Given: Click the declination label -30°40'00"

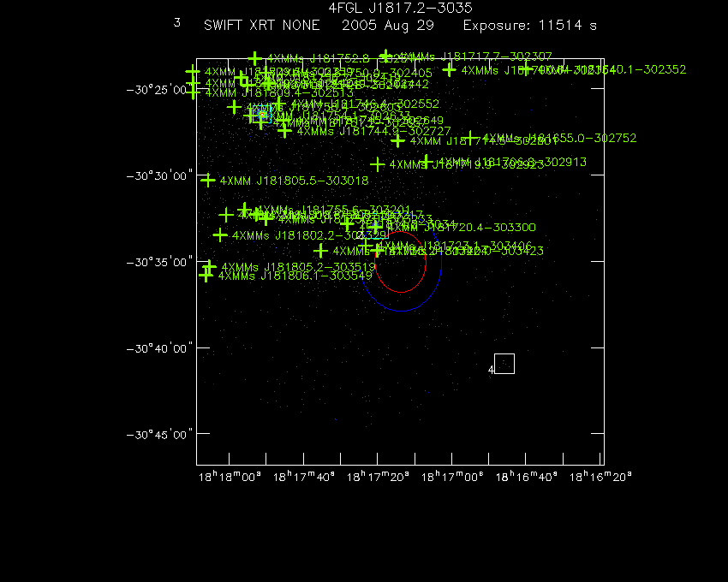Looking at the screenshot, I should click(x=158, y=348).
